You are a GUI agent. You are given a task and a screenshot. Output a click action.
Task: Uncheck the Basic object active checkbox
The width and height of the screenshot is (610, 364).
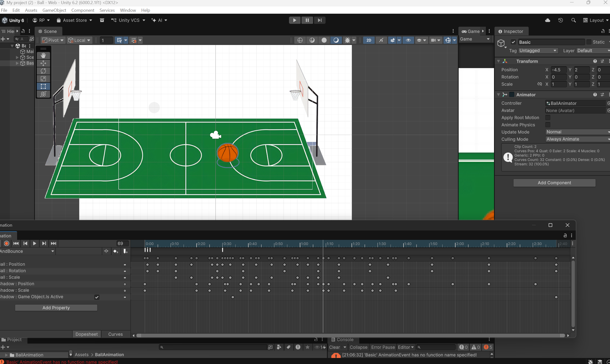click(513, 42)
